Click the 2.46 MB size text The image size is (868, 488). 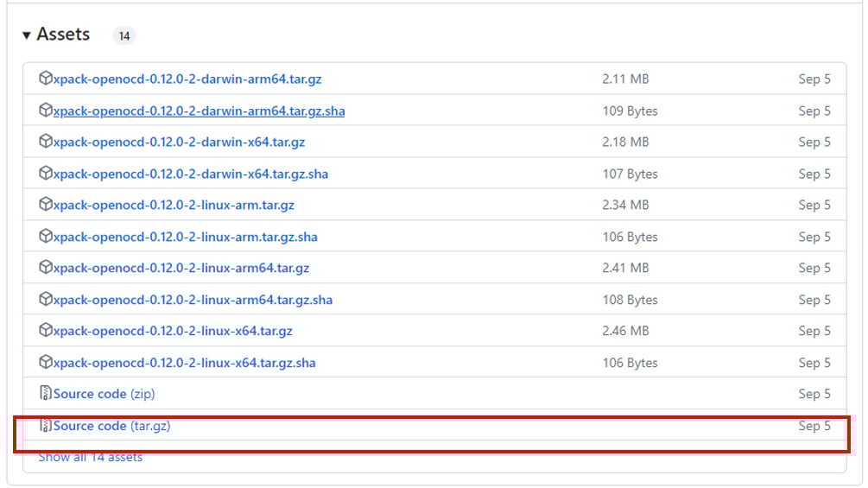[625, 332]
